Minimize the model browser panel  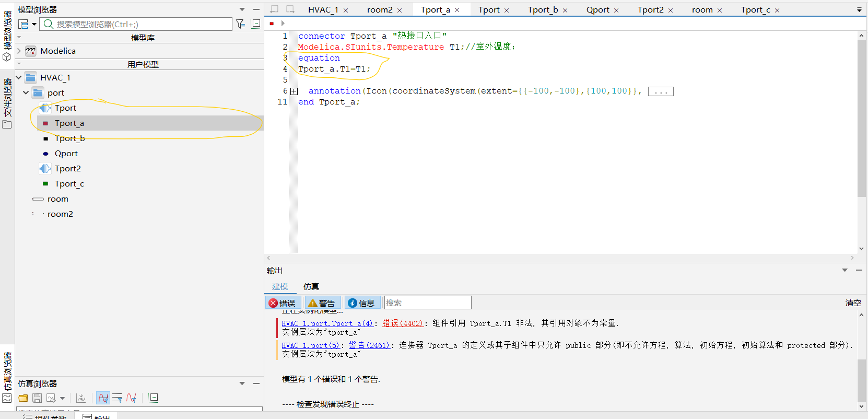pos(256,9)
